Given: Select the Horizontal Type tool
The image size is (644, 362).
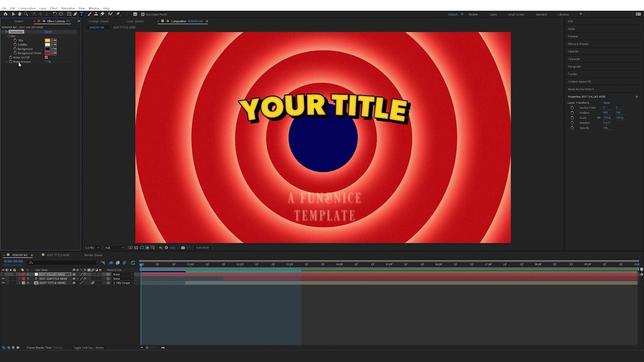Looking at the screenshot, I should click(x=82, y=14).
